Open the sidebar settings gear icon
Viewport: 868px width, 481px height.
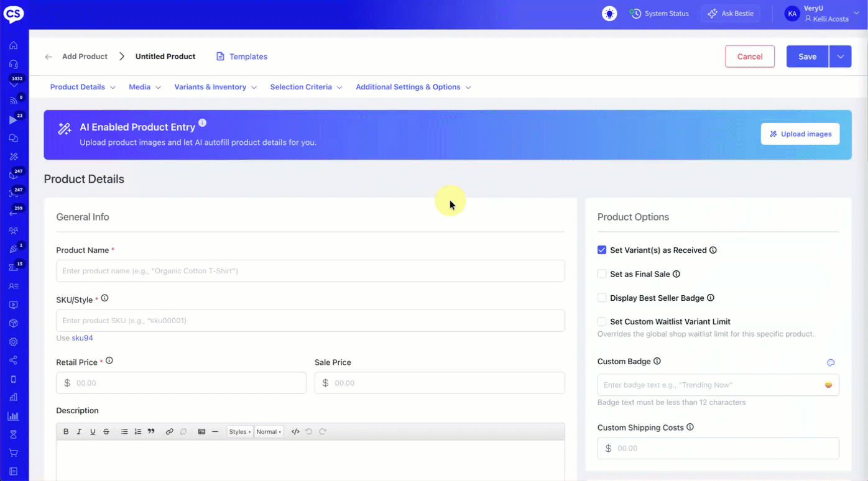[14, 342]
